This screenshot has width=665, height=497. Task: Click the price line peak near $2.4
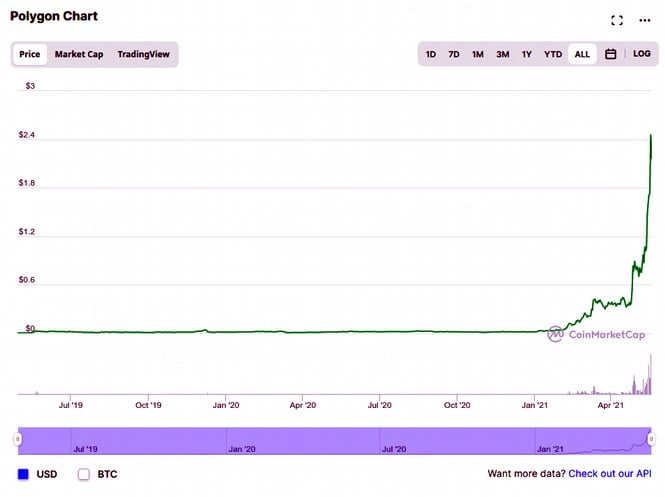click(x=651, y=136)
